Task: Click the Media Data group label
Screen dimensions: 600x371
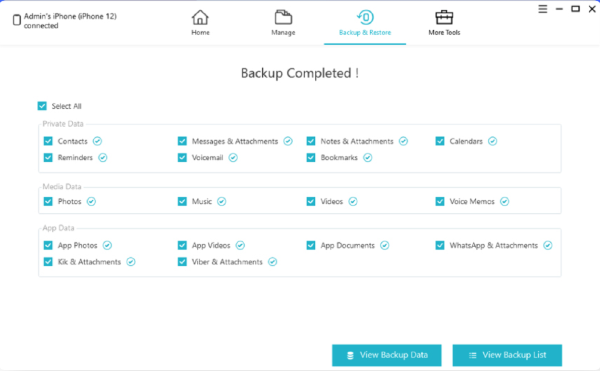Action: [62, 187]
